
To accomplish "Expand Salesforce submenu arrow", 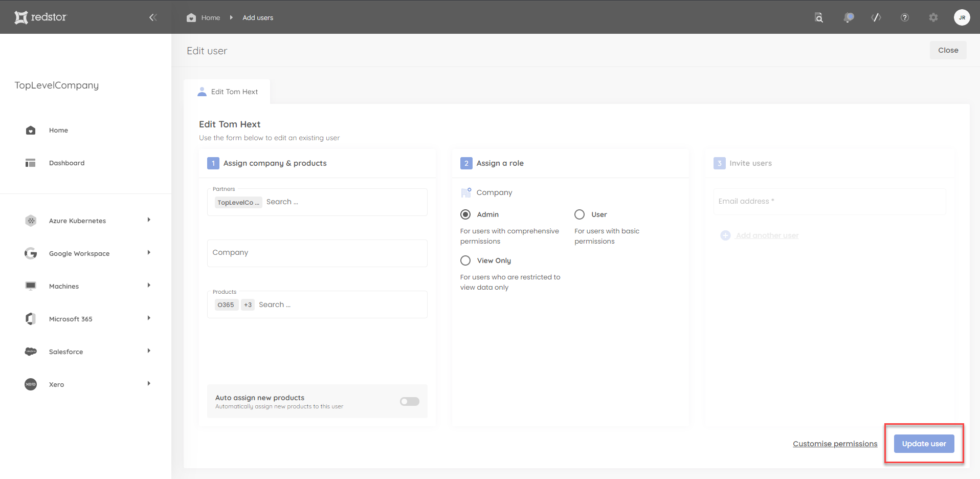I will [x=149, y=351].
